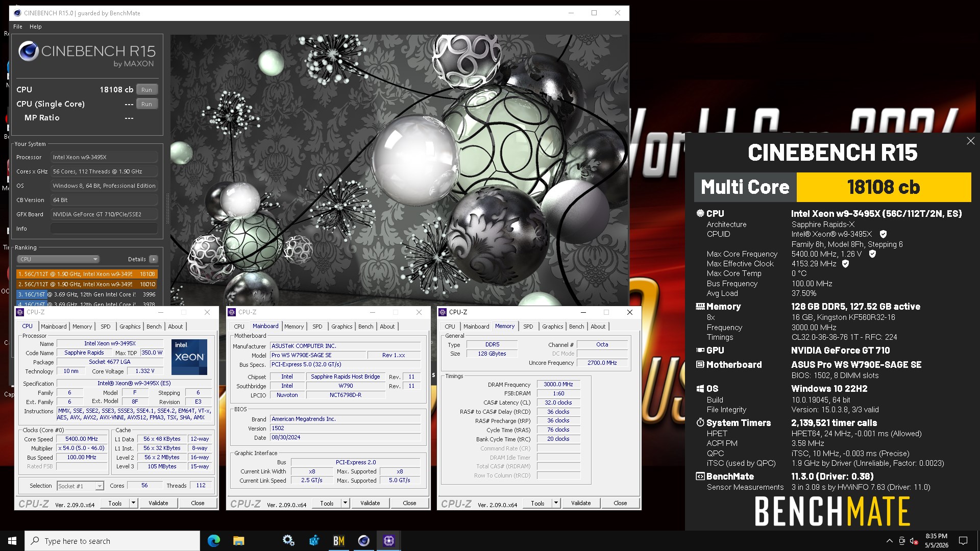Switch to CPU tab in Memory CPU-Z window
The width and height of the screenshot is (980, 551).
coord(450,327)
